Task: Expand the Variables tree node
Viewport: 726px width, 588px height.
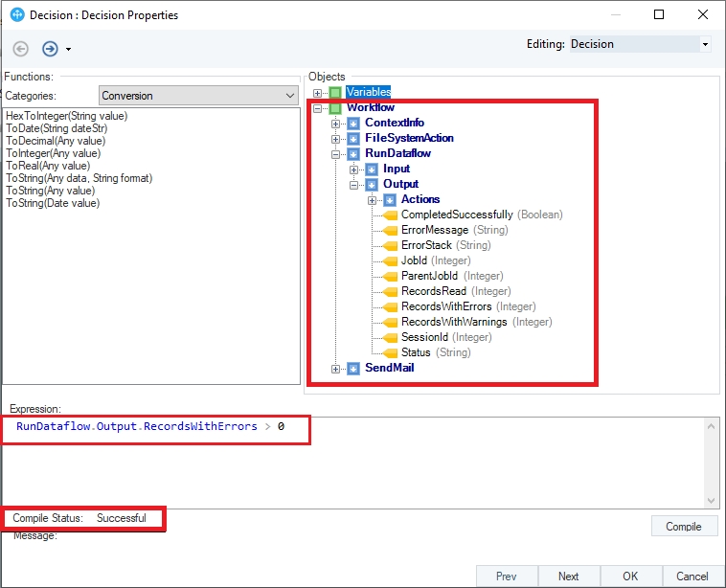Action: tap(318, 92)
